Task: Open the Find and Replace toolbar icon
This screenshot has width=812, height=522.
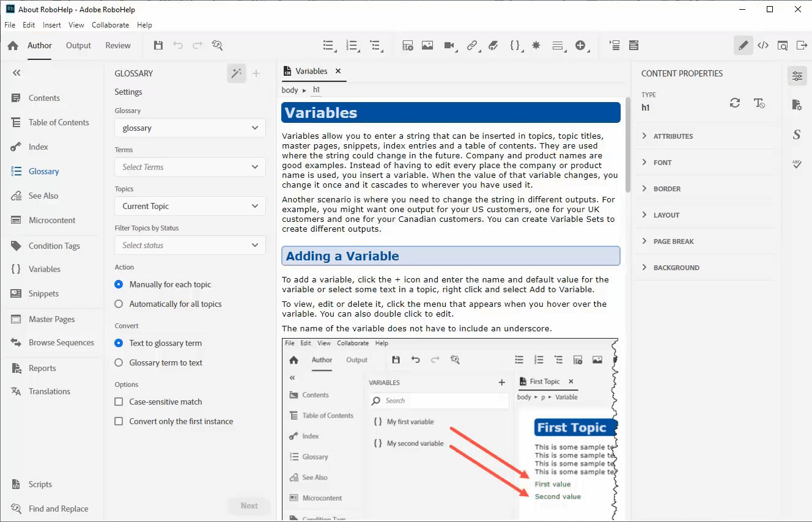Action: (217, 45)
